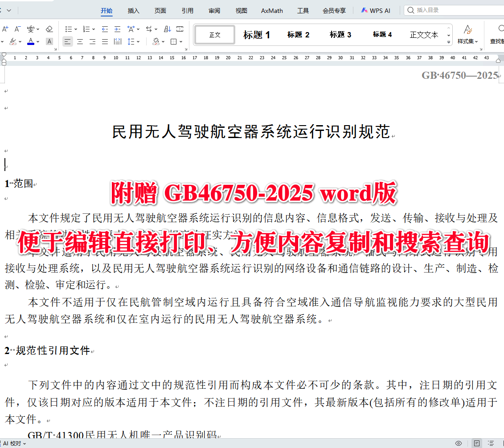Select the Decrease Font Size icon
The width and height of the screenshot is (504, 448).
[x=17, y=28]
